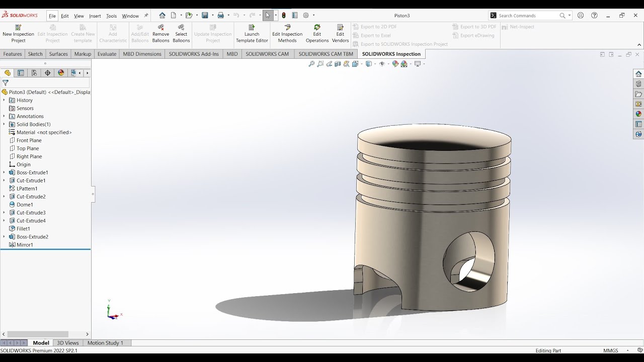The image size is (644, 362).
Task: Open Hide/Show Items dropdown arrow
Action: click(388, 64)
